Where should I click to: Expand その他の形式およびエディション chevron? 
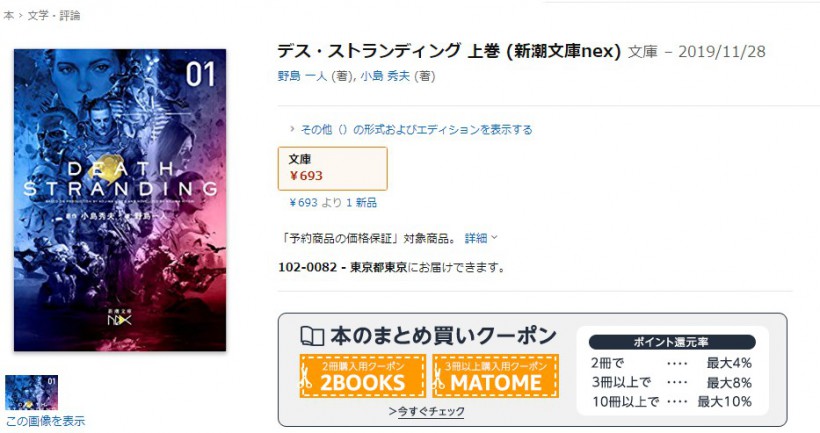coord(292,129)
